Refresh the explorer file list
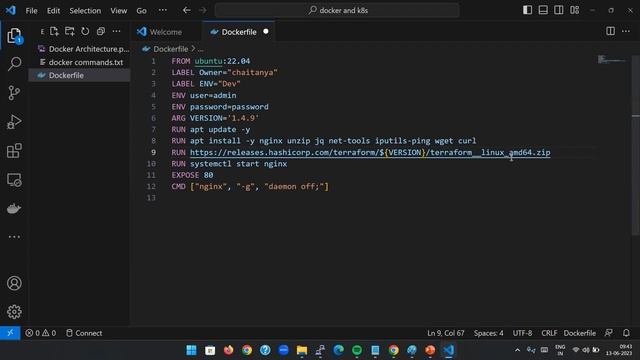 pos(85,31)
